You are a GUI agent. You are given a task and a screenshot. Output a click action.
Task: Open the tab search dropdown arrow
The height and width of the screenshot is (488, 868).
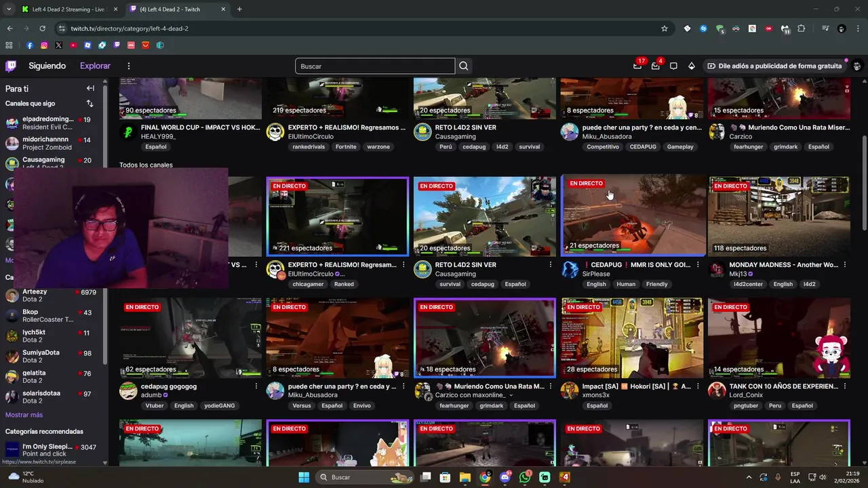9,9
